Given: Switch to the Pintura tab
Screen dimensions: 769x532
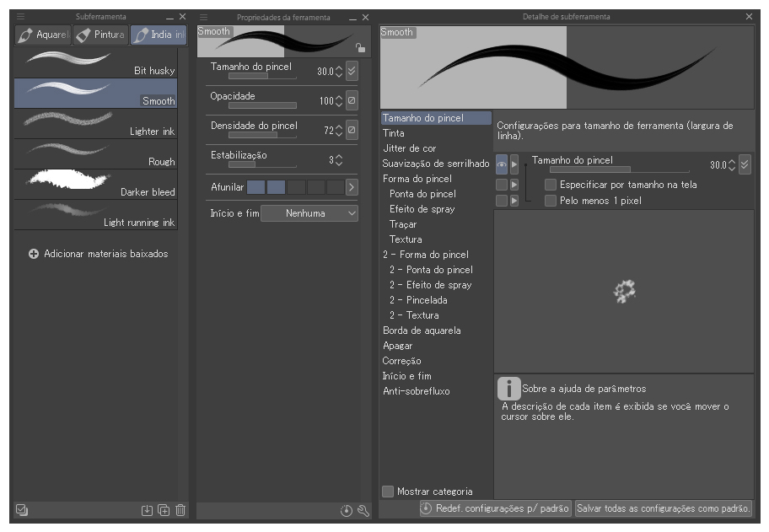Looking at the screenshot, I should (99, 35).
